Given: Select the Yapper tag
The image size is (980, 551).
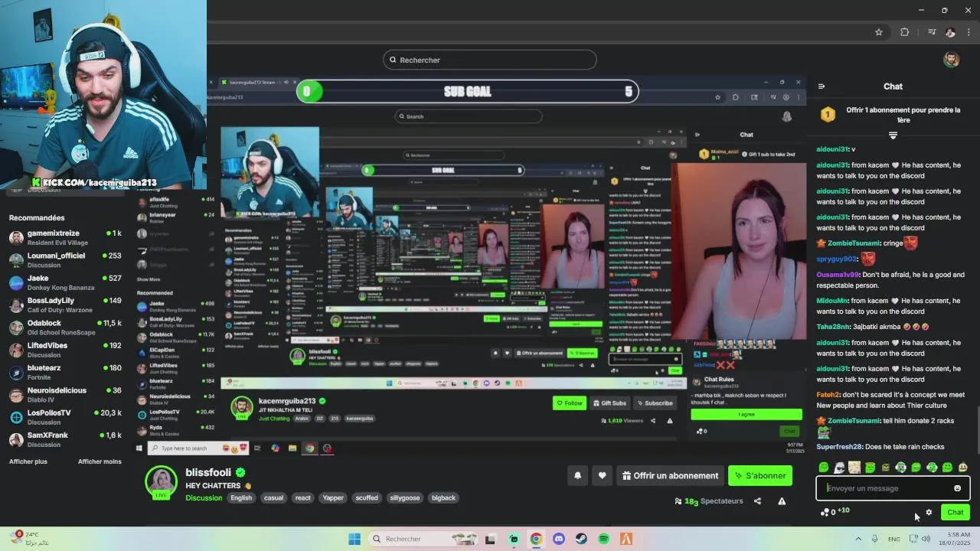Looking at the screenshot, I should [x=333, y=497].
